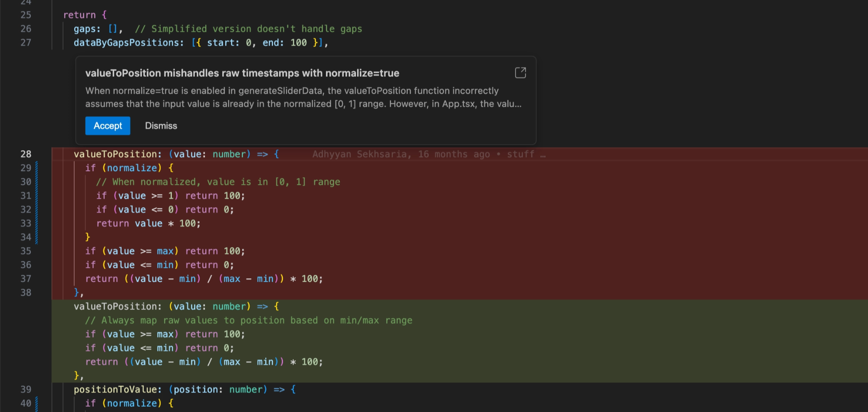Click the removed 'if (normalize)' line 29
Image resolution: width=868 pixels, height=412 pixels.
[x=129, y=168]
